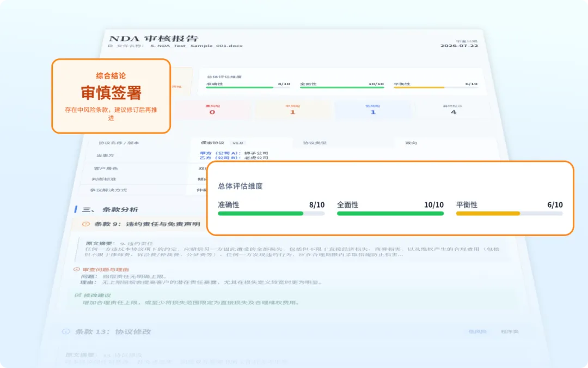Click the 争议解决方式 table label
The height and width of the screenshot is (368, 588).
point(108,190)
